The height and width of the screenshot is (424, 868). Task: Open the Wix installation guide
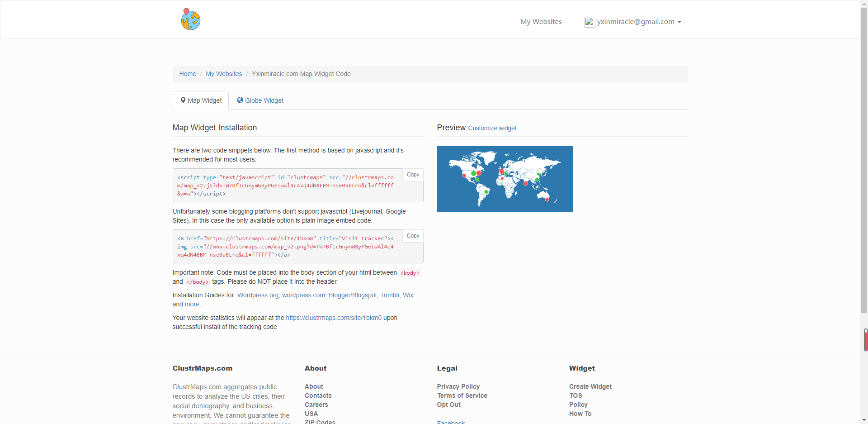click(408, 295)
